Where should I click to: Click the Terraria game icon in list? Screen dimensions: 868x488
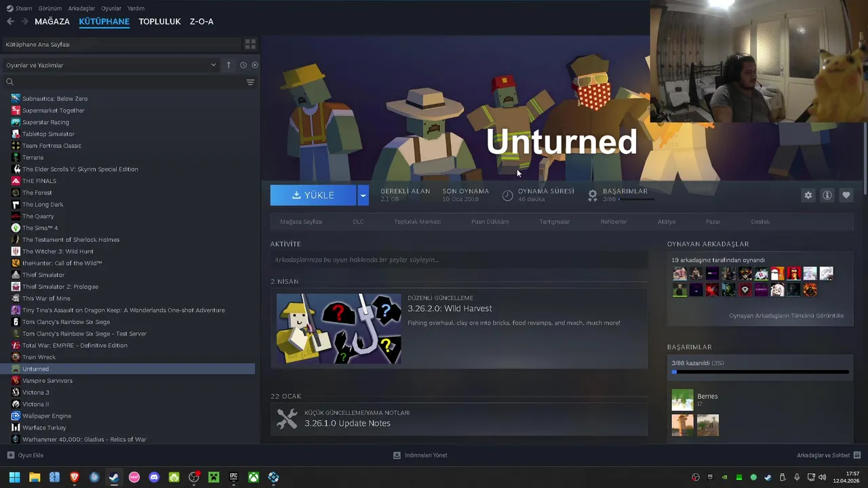[16, 157]
